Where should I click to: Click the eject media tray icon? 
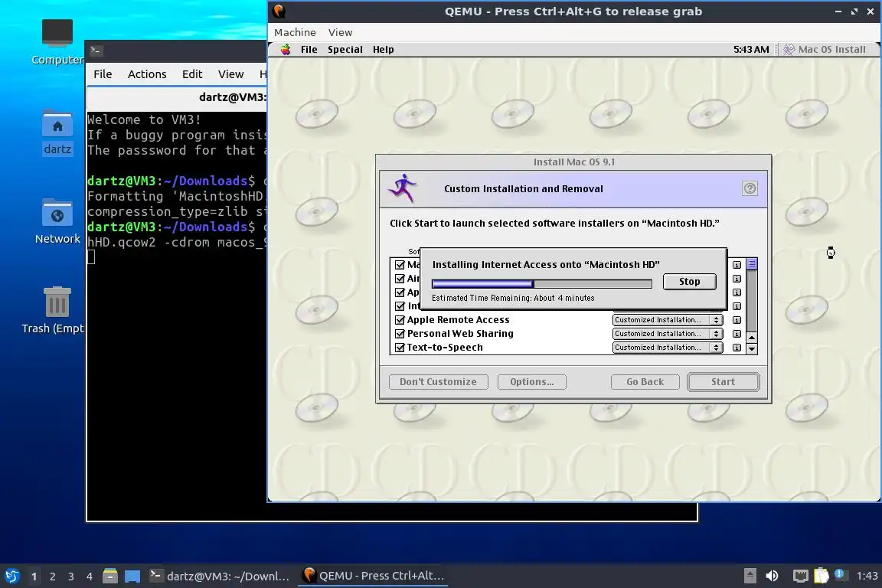pyautogui.click(x=750, y=576)
